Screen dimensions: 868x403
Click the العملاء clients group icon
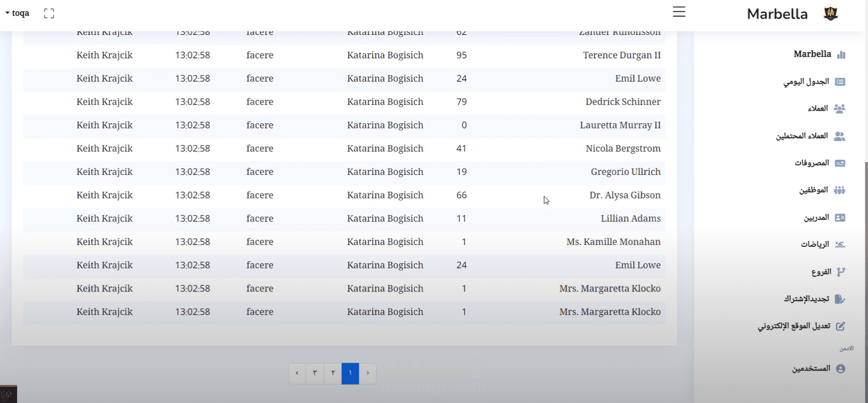[x=839, y=109]
